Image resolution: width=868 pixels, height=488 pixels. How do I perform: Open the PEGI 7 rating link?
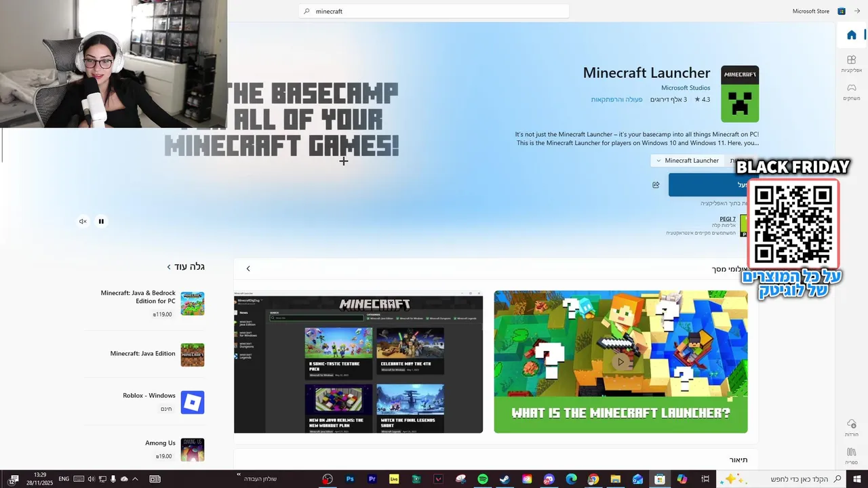click(728, 219)
